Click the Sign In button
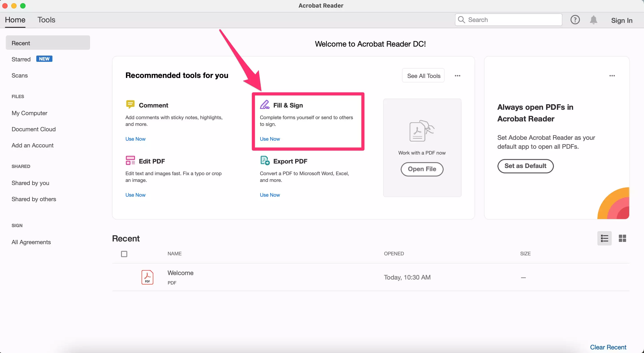 622,20
